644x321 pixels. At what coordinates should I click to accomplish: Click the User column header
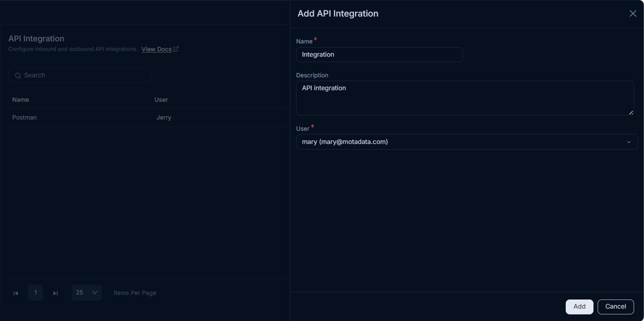click(x=161, y=100)
